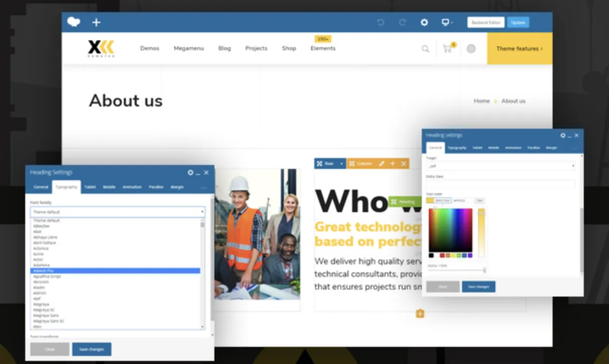
Task: Click the construction team photo
Action: point(257,234)
